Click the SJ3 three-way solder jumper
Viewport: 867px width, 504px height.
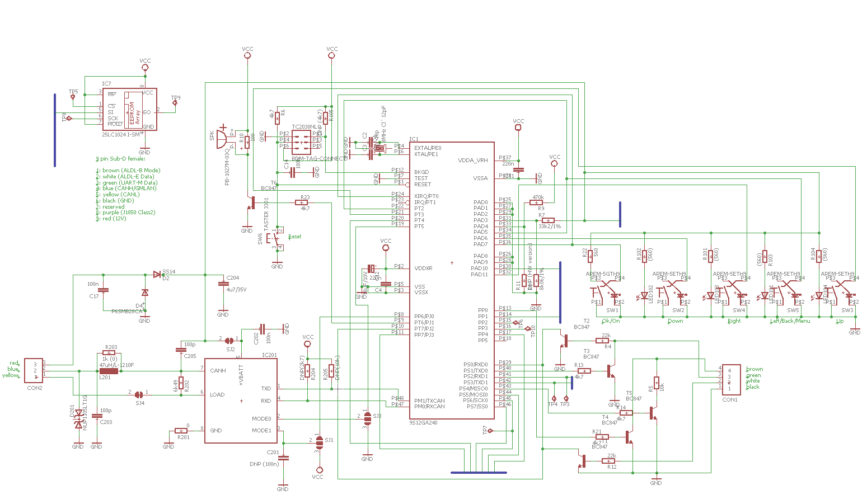click(367, 418)
